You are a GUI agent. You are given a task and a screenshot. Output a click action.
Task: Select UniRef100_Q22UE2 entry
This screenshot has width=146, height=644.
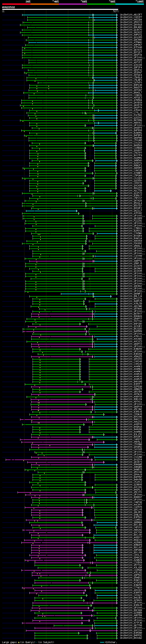coord(131,326)
